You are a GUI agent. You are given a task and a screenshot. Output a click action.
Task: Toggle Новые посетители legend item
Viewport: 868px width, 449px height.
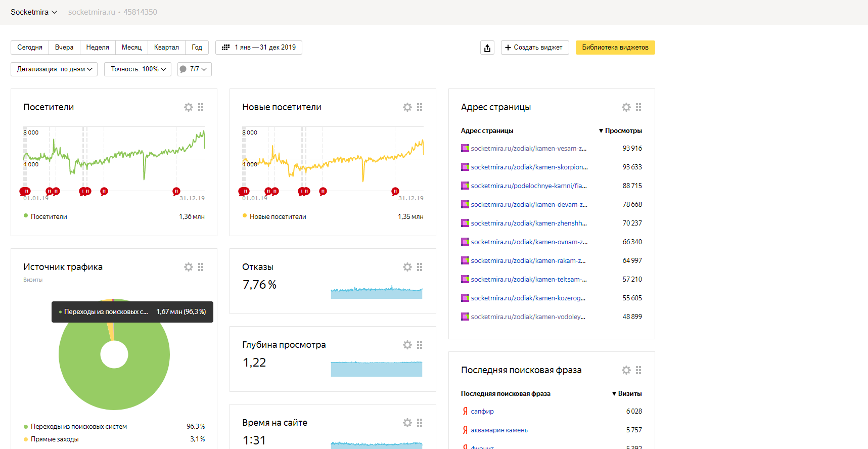[x=278, y=216]
